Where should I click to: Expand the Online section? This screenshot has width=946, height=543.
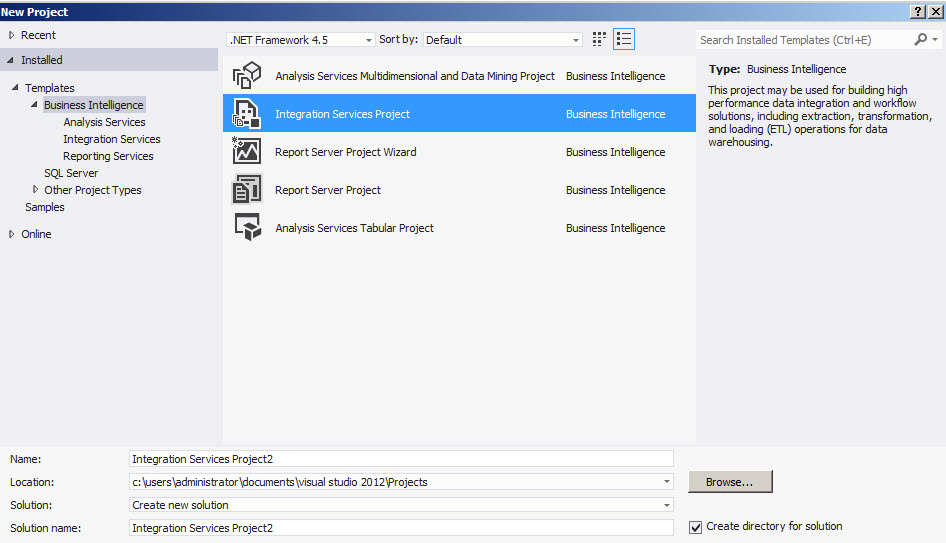pyautogui.click(x=12, y=234)
